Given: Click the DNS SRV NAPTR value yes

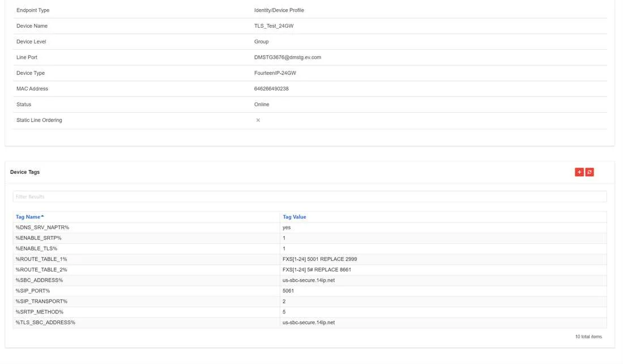Looking at the screenshot, I should pyautogui.click(x=287, y=228).
